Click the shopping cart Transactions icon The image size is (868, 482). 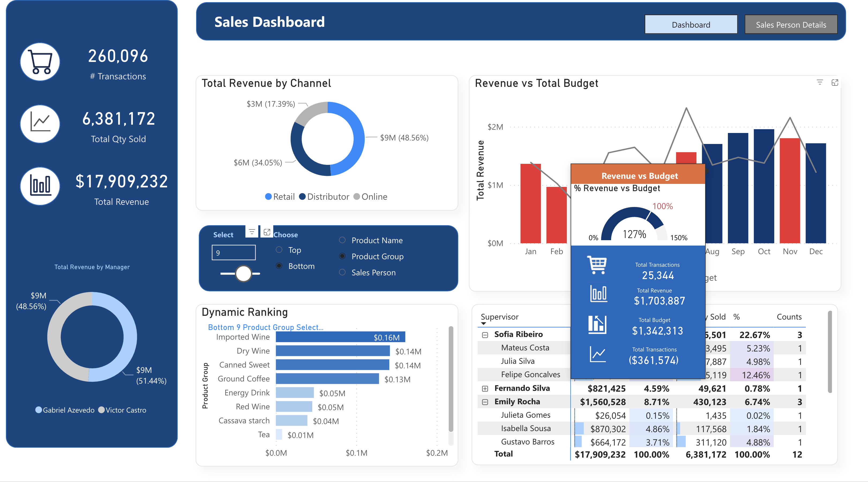(x=40, y=62)
